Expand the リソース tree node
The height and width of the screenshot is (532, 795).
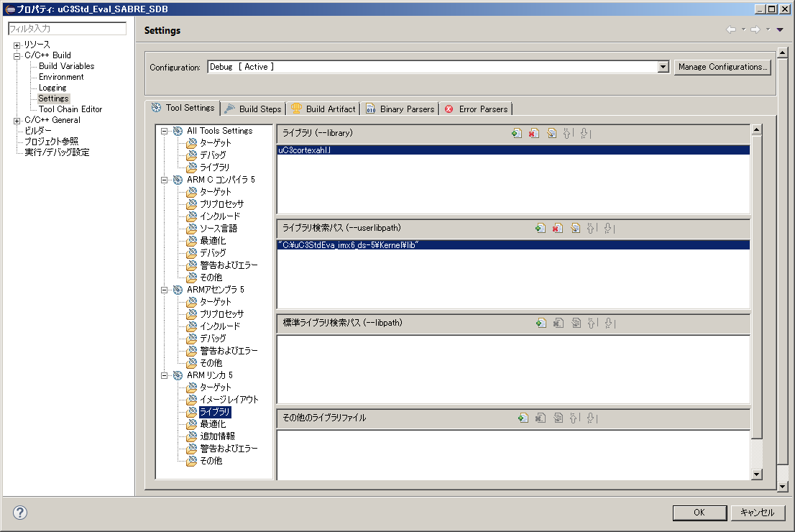point(17,45)
